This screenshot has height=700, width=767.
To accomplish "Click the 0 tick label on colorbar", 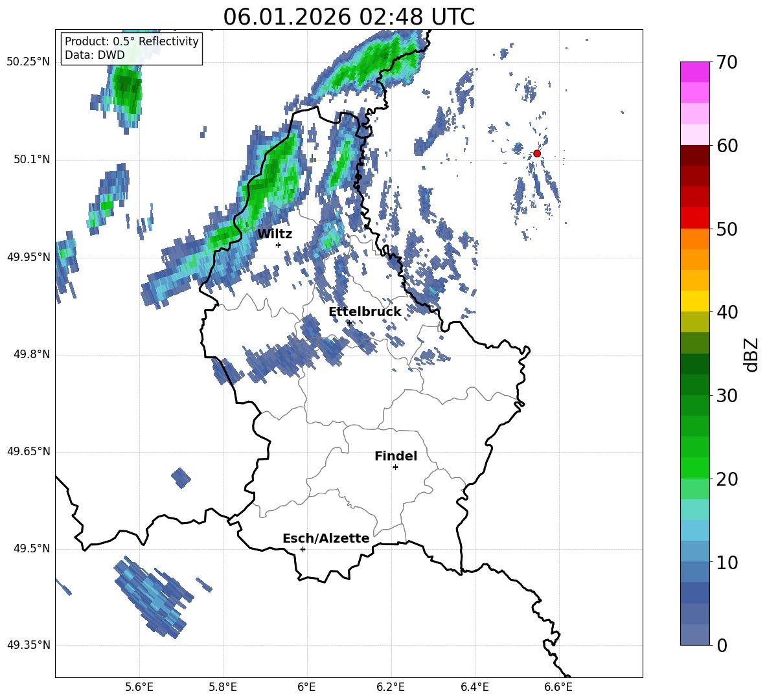I will pos(722,645).
